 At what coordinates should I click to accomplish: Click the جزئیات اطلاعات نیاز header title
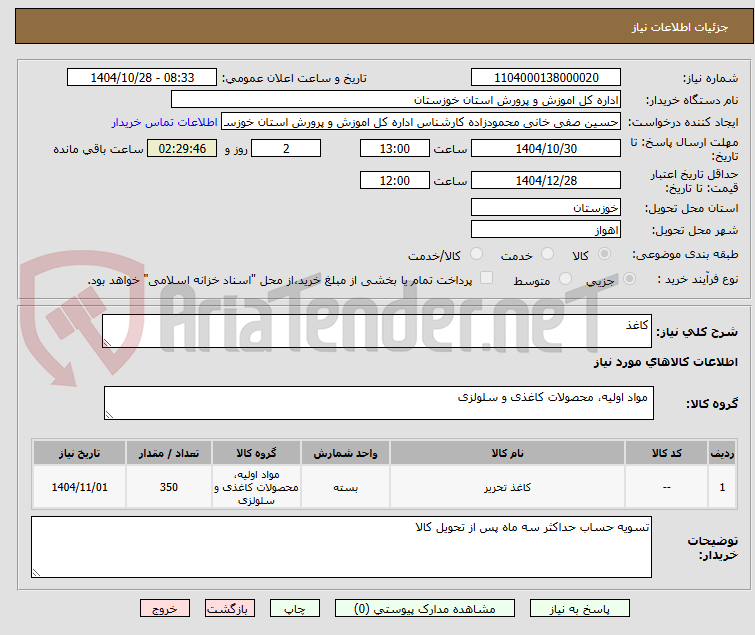tap(679, 27)
